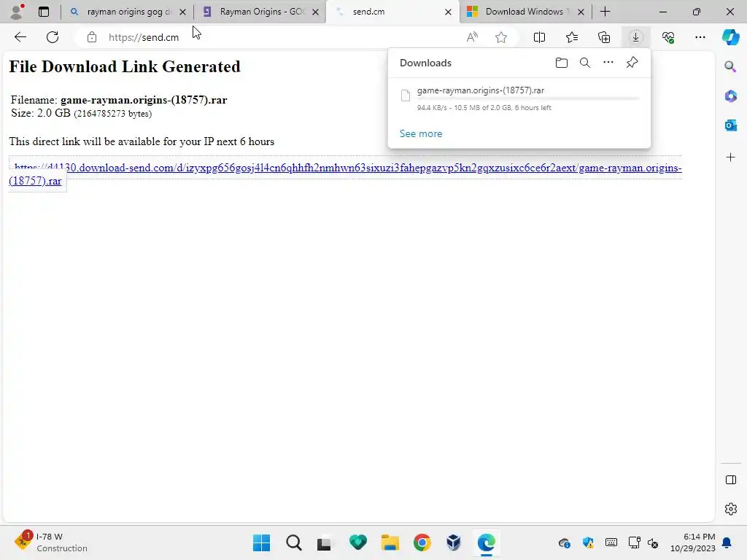This screenshot has width=747, height=560.
Task: Launch Chrome from taskbar
Action: (422, 542)
